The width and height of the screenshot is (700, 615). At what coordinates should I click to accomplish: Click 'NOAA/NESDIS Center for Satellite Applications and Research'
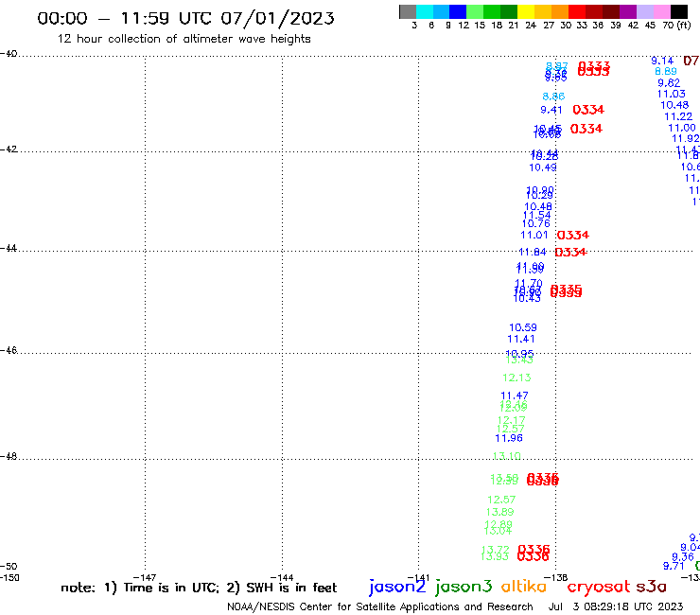coord(380,607)
